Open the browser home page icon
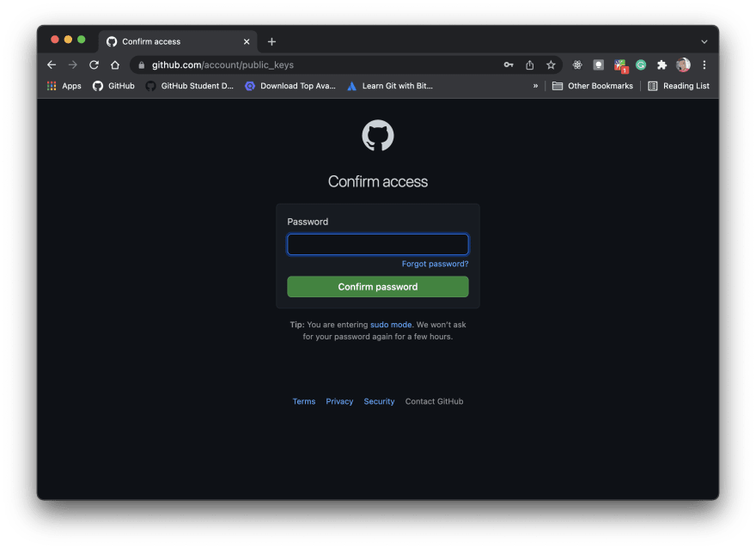Screen dimensions: 756x549 pyautogui.click(x=115, y=64)
